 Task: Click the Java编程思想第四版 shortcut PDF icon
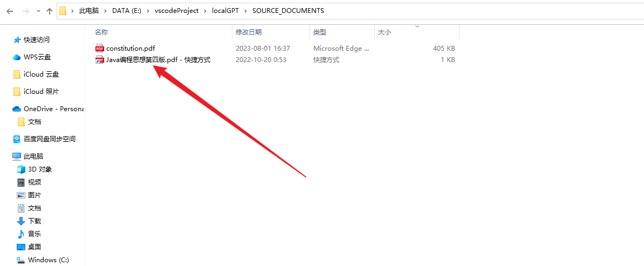point(99,59)
